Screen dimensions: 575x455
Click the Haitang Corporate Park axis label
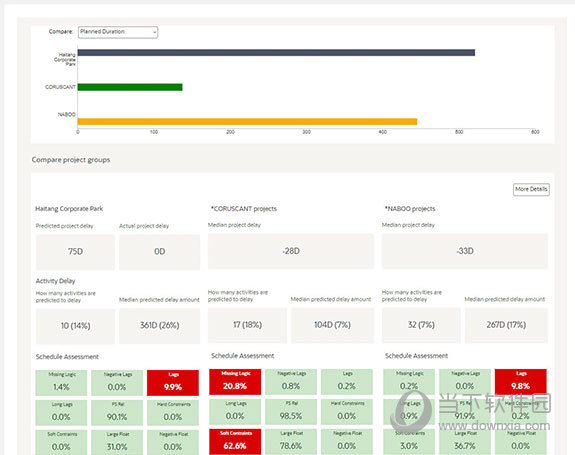point(65,59)
